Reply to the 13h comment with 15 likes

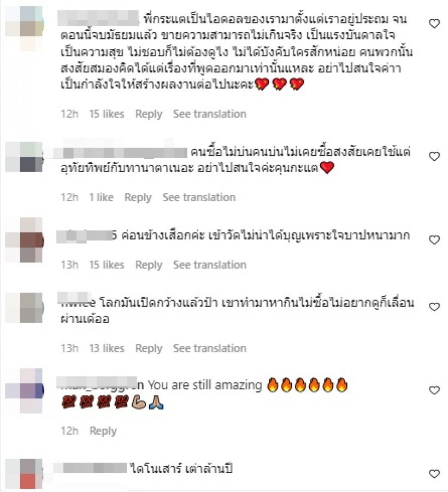pos(149,265)
